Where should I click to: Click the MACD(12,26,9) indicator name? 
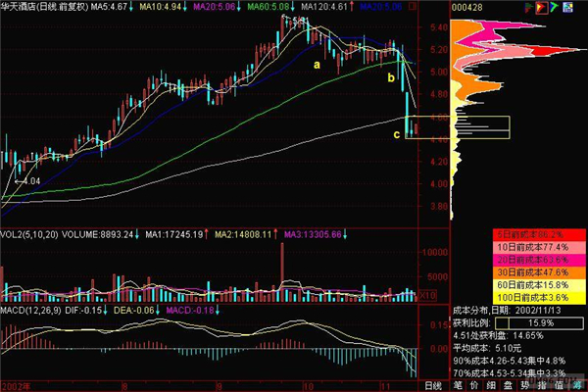30,311
